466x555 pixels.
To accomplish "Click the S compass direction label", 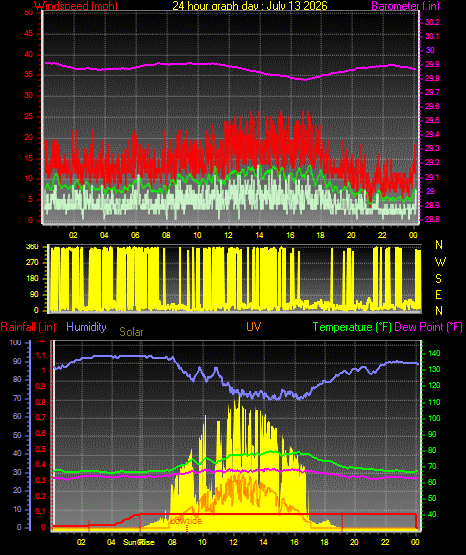I will (x=438, y=279).
